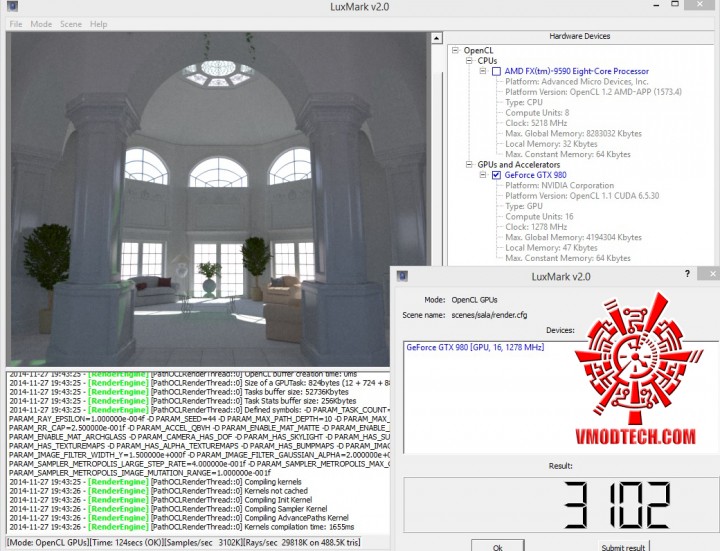Click the 3102 result score display

(x=617, y=505)
